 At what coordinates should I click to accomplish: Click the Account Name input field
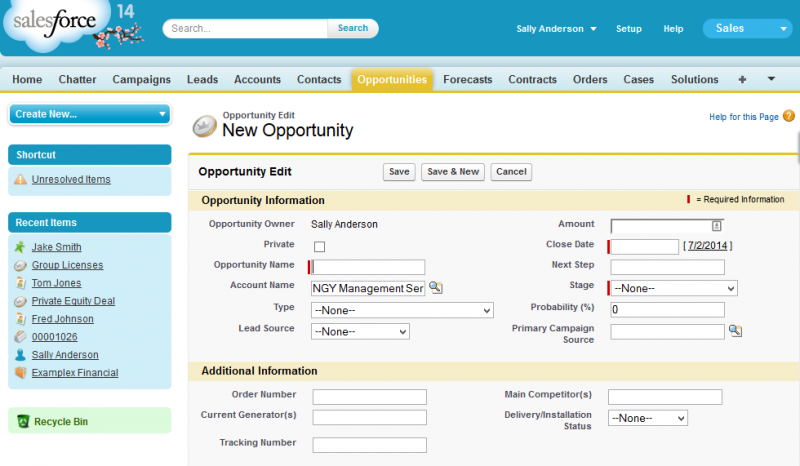pos(368,288)
